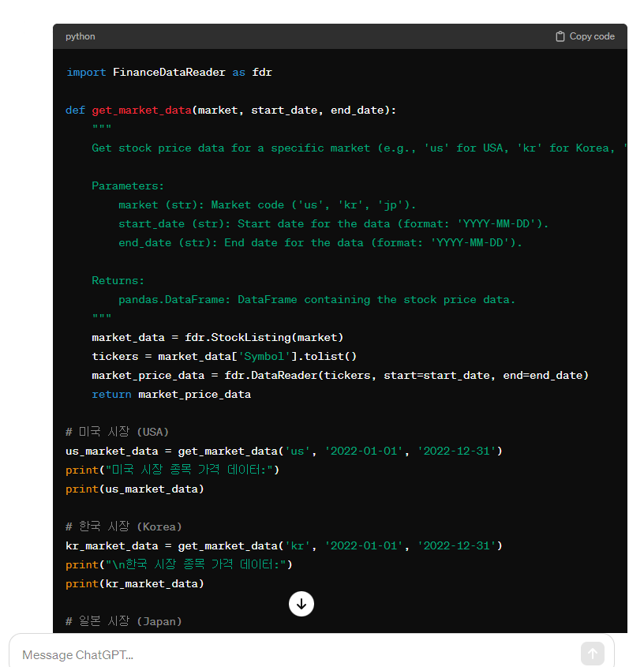Click the 'Parameters:' docstring line
Viewport: 644px width, 667px height.
[128, 186]
